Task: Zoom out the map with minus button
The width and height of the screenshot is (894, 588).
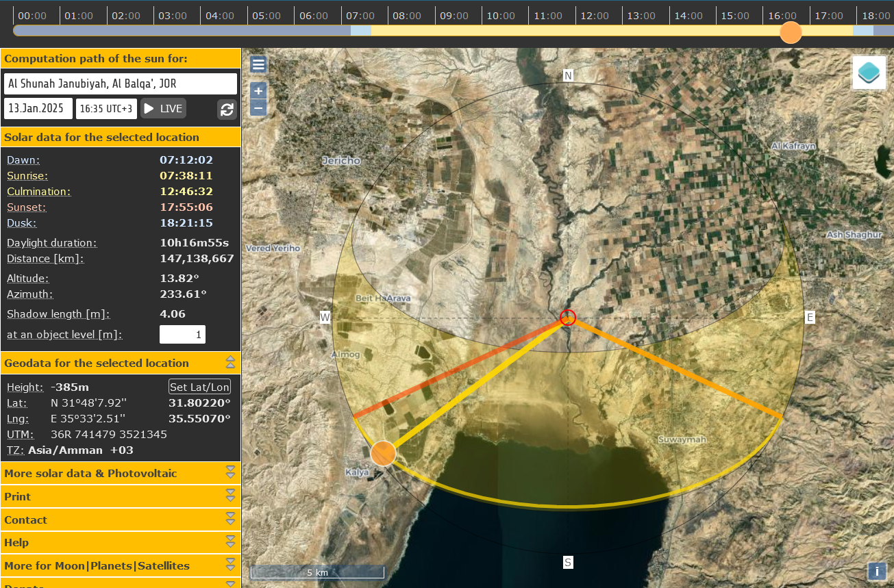Action: coord(258,107)
